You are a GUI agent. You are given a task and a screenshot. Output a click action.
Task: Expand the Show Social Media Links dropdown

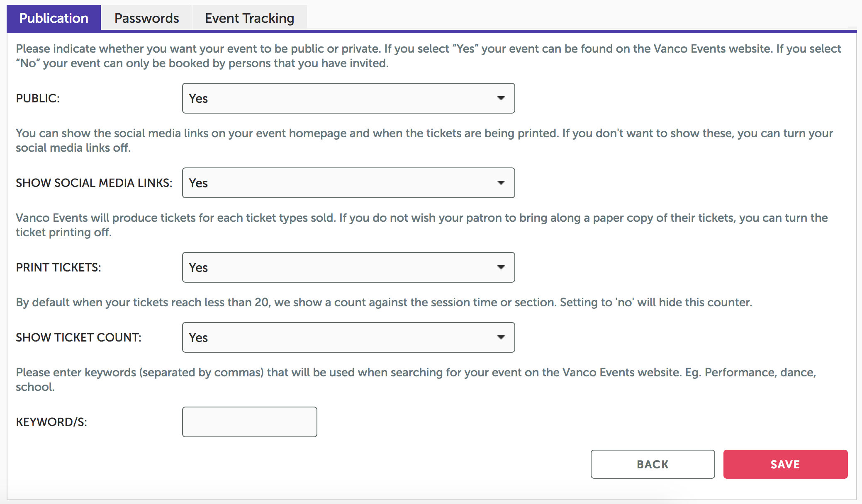tap(348, 183)
